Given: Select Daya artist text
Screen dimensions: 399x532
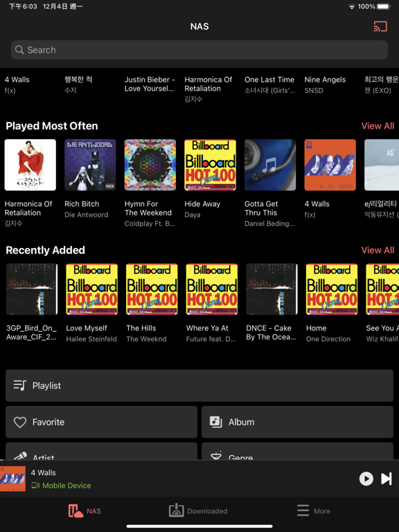Looking at the screenshot, I should point(193,215).
